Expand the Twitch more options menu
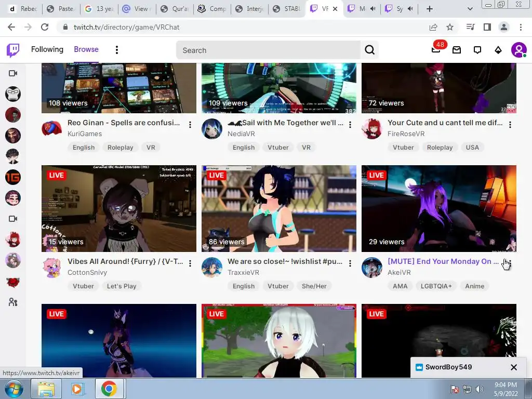 pos(117,50)
